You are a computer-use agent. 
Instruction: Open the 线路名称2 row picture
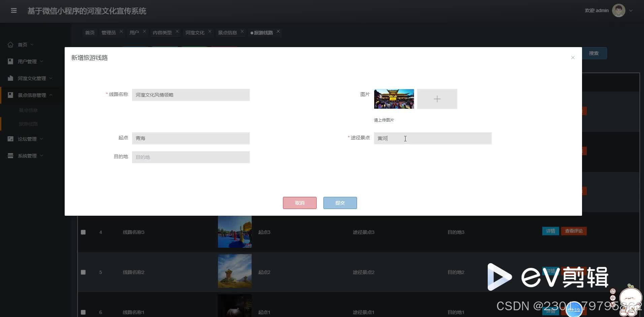[x=235, y=271]
